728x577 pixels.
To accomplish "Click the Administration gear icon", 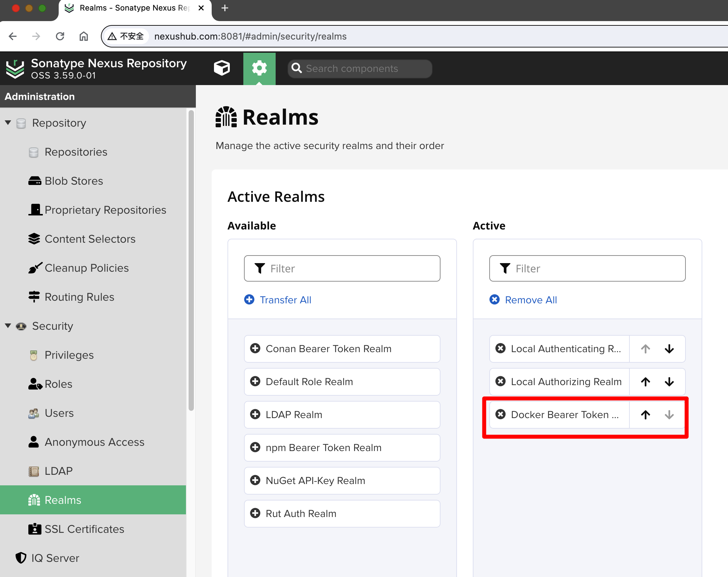I will point(259,68).
